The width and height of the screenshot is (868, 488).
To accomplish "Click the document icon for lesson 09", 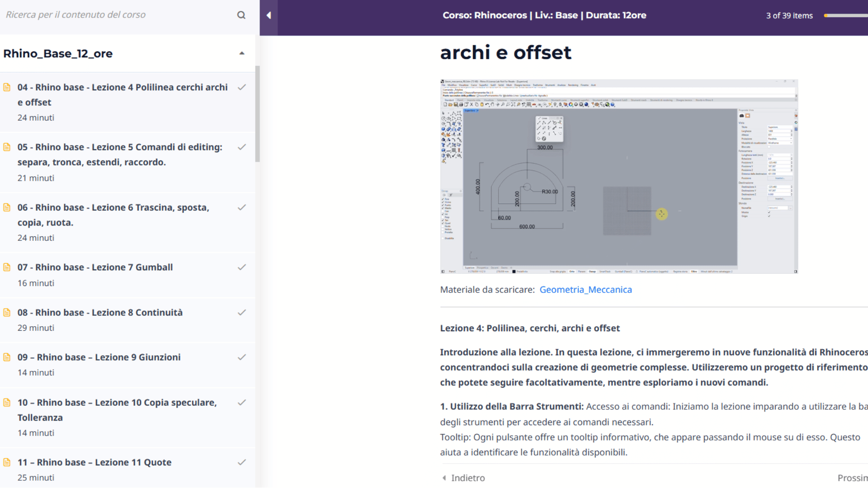I will click(x=7, y=357).
